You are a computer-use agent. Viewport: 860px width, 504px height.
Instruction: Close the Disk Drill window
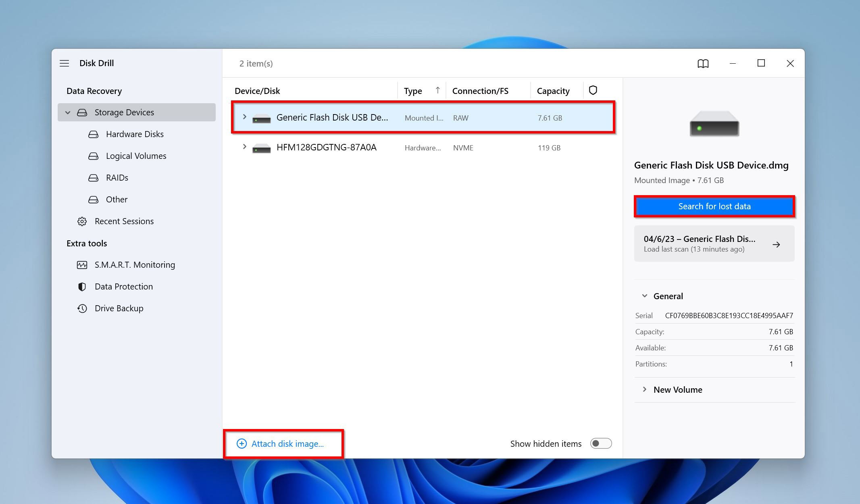tap(790, 63)
